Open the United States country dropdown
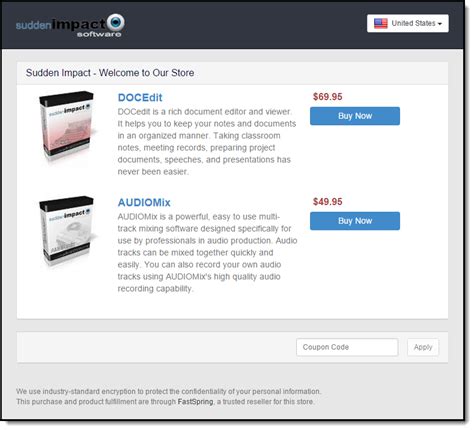Screen dimensions: 474x430 coord(408,23)
